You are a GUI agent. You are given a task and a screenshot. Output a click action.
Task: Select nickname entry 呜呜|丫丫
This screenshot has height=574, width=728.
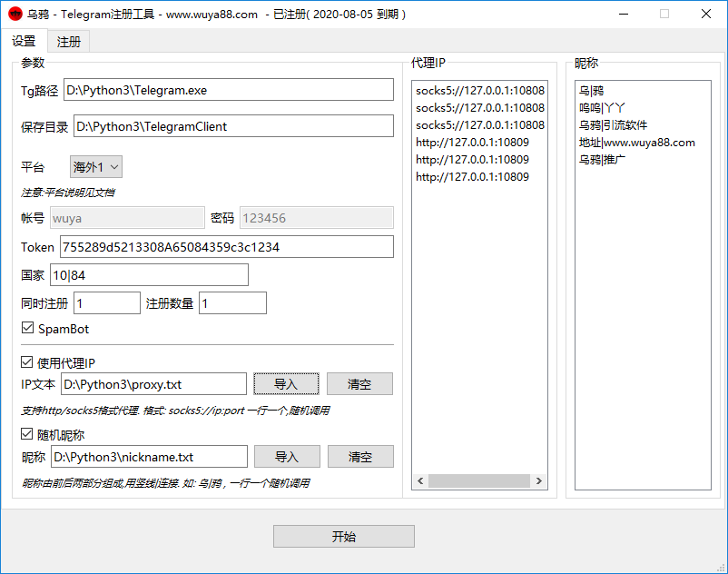(602, 108)
